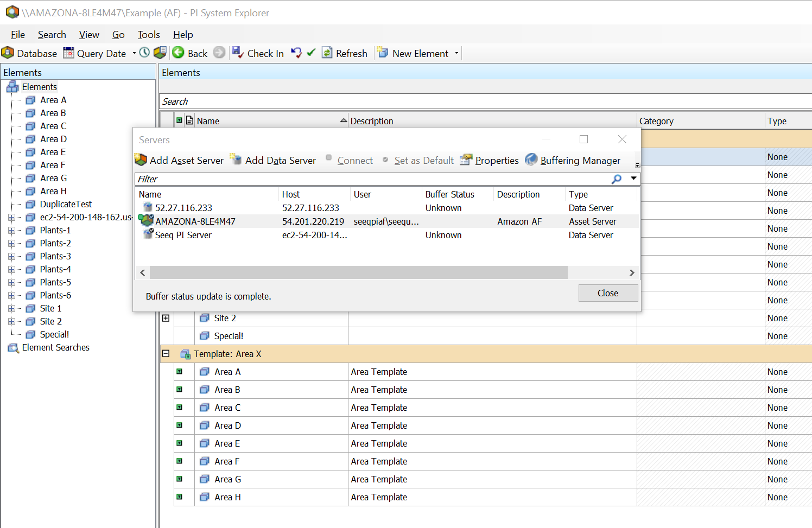Open the Database selector icon
The width and height of the screenshot is (812, 528).
click(x=8, y=53)
